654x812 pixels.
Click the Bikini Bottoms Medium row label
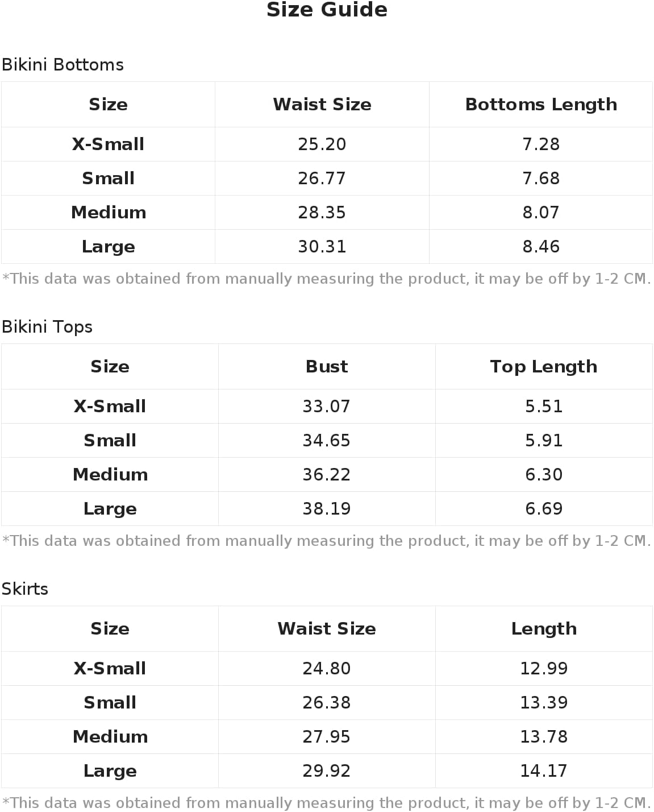pyautogui.click(x=108, y=213)
